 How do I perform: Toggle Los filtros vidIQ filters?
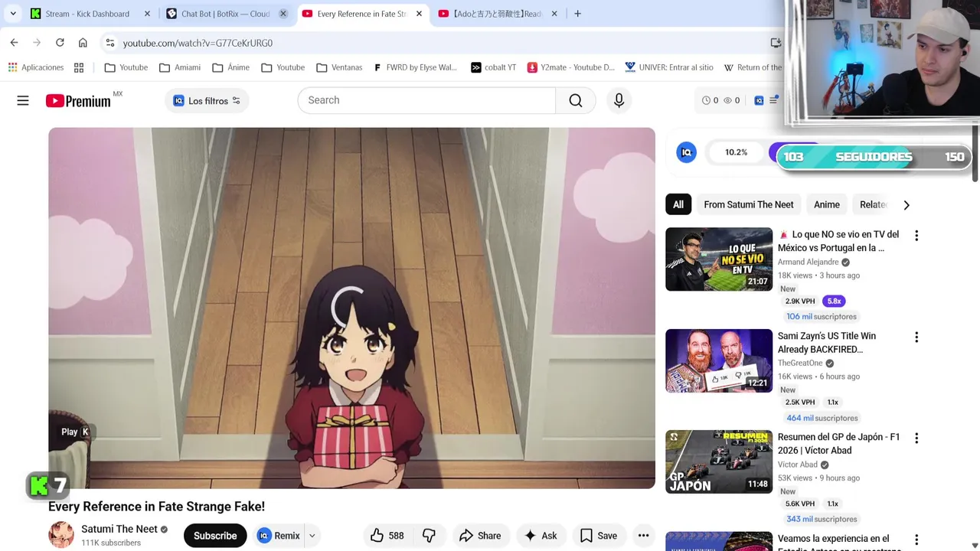click(x=207, y=100)
